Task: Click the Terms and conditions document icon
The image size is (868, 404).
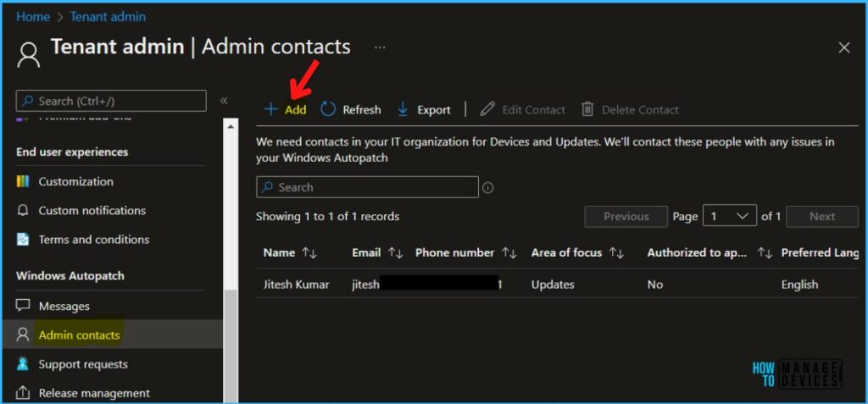Action: [23, 240]
